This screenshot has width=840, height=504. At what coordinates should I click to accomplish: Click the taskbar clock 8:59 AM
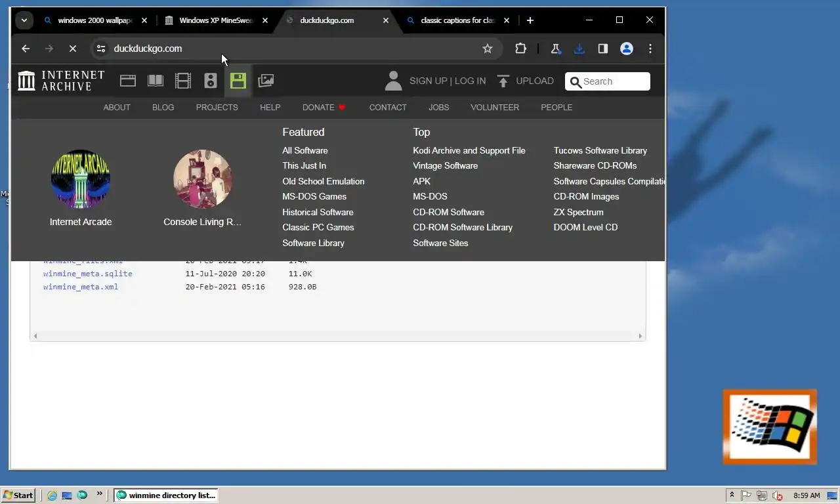[807, 495]
